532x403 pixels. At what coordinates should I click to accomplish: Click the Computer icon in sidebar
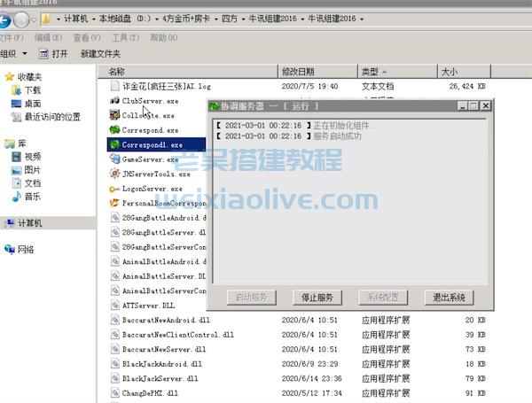pos(10,223)
